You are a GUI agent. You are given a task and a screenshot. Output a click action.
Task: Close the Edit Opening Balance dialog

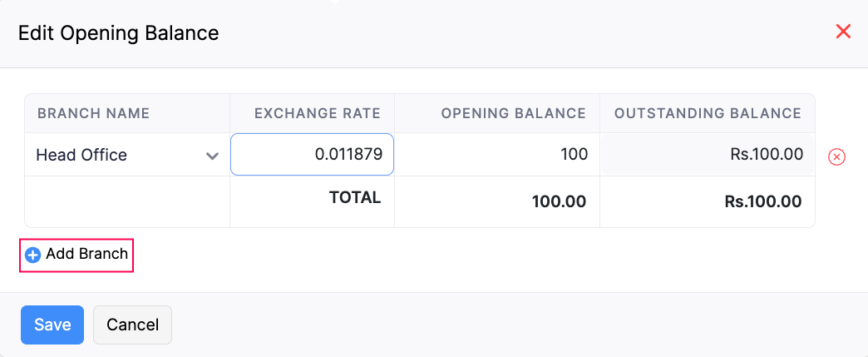(x=843, y=32)
